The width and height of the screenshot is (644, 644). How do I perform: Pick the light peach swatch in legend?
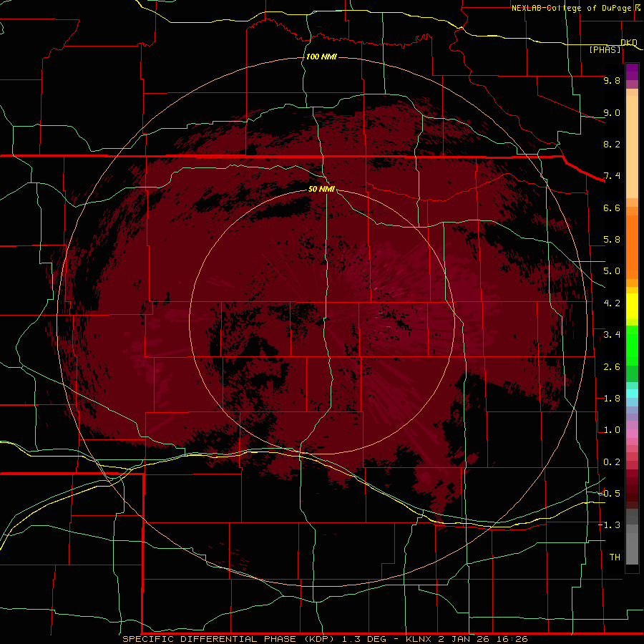click(x=632, y=147)
